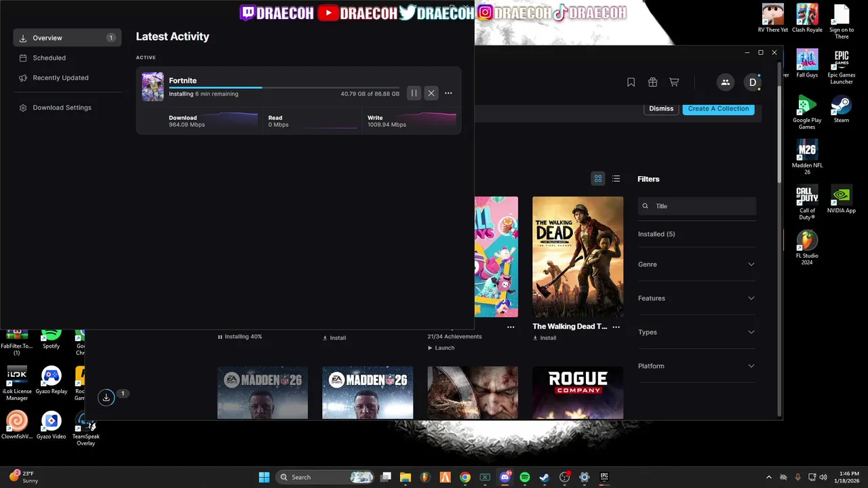The image size is (868, 488).
Task: Select NVIDIA App desktop icon
Action: [x=842, y=200]
